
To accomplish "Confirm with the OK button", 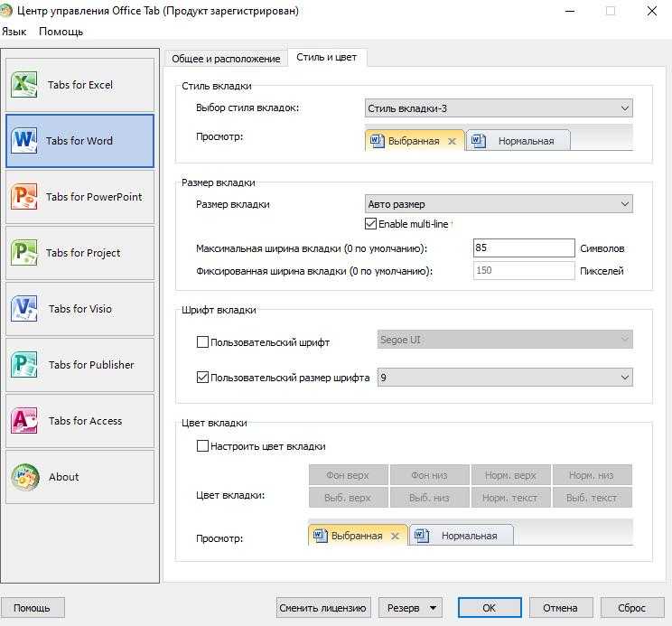I will point(490,608).
